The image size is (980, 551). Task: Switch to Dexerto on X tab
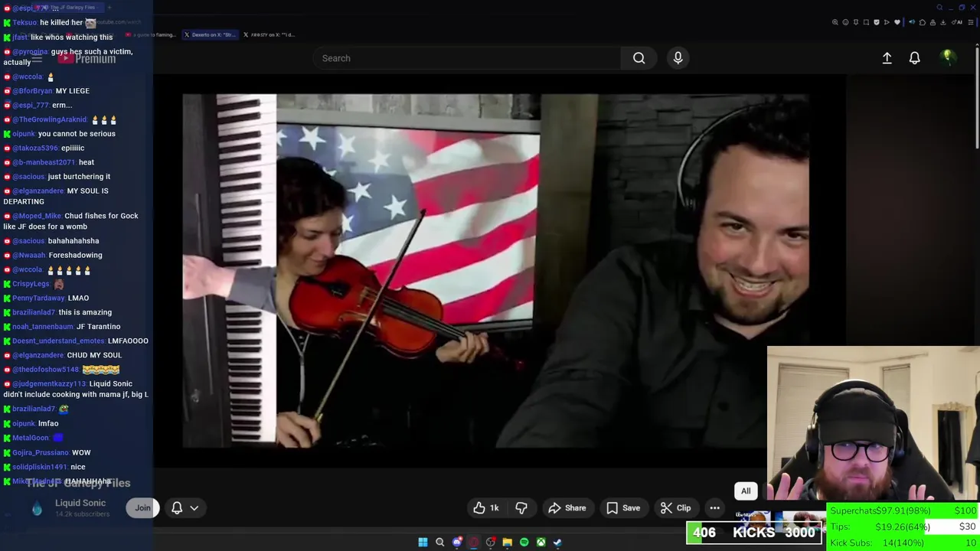(x=209, y=34)
